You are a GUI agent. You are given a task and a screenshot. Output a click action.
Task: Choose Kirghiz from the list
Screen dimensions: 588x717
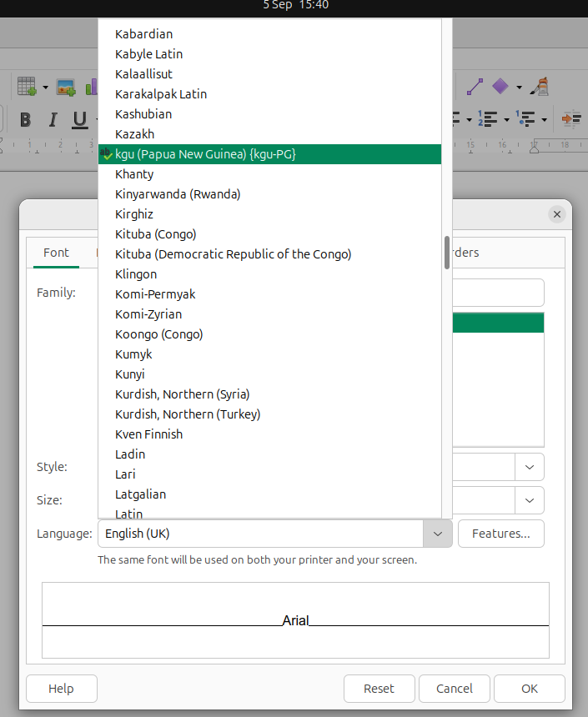(269, 214)
